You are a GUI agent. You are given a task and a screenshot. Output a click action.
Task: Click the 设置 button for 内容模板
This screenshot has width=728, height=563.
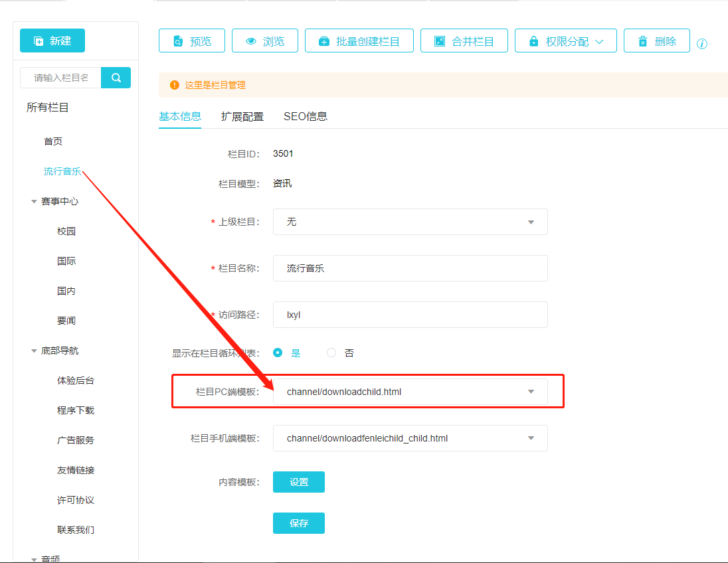tap(298, 482)
